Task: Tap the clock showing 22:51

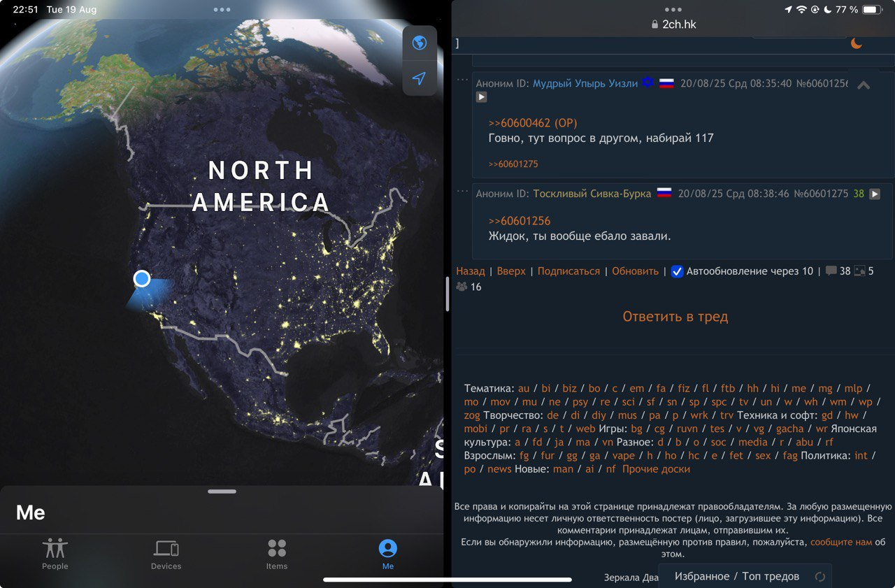Action: (x=25, y=10)
